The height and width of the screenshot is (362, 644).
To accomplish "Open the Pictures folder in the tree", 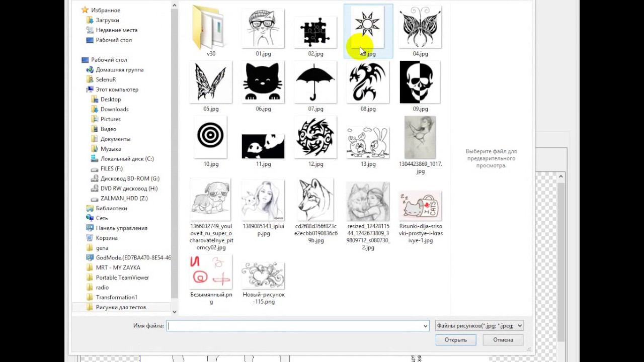I will point(110,119).
